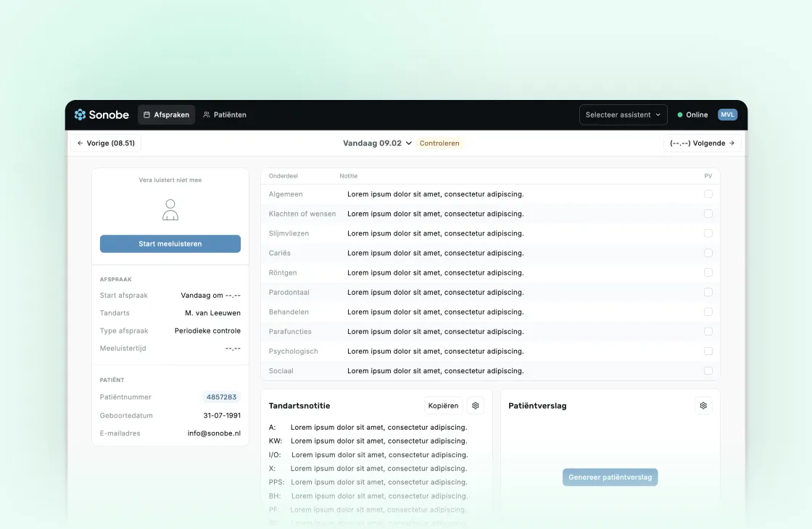Image resolution: width=812 pixels, height=529 pixels.
Task: Open the Tandartsnotitie settings gear
Action: [x=475, y=405]
